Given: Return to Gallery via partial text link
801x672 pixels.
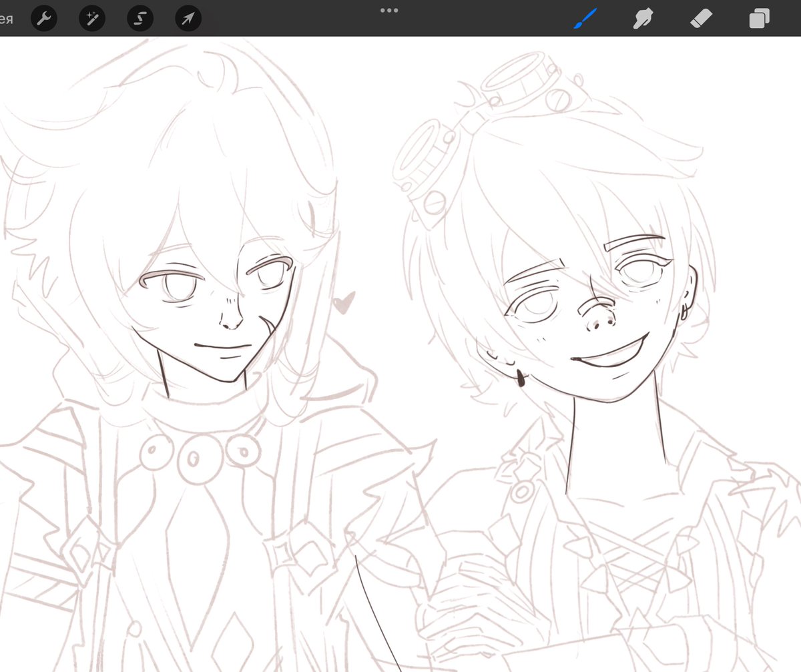Looking at the screenshot, I should (x=6, y=18).
